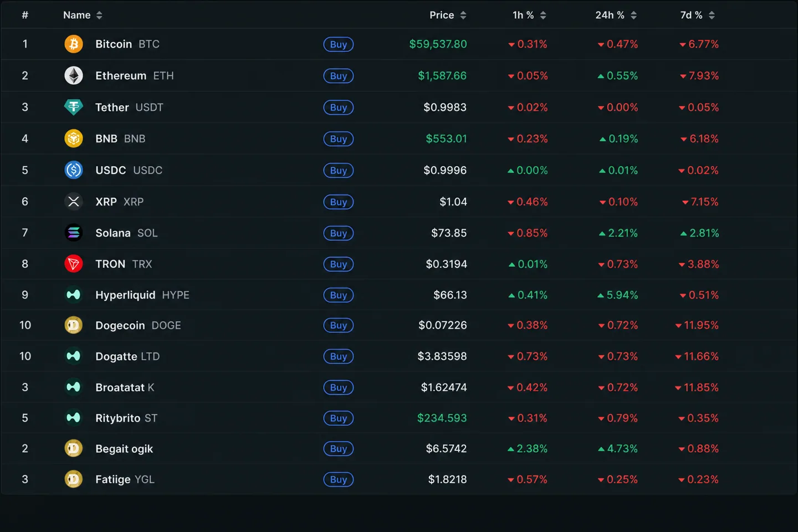Click Buy in the Hyperliquid row
Image resolution: width=798 pixels, height=532 pixels.
[339, 295]
